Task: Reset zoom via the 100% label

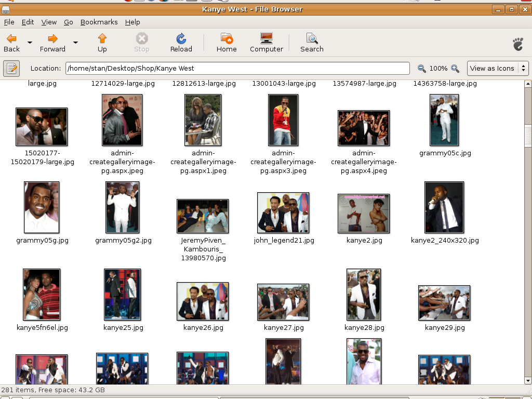Action: click(438, 69)
